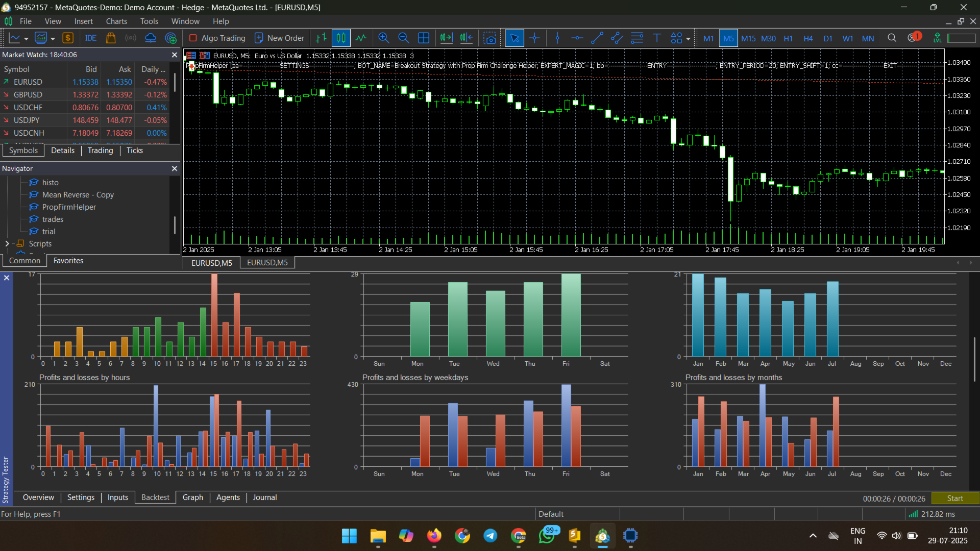Switch chart to candlestick mode
Screen dimensions: 980x551
[x=341, y=38]
